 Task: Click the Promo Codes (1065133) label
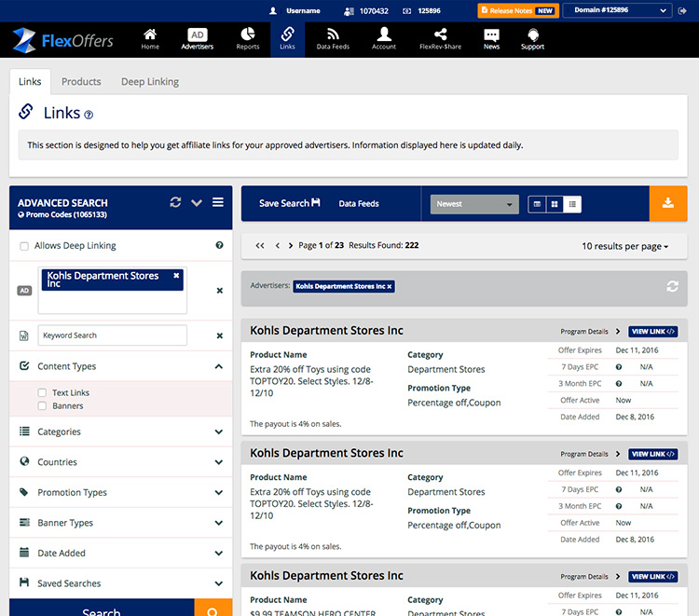(62, 215)
